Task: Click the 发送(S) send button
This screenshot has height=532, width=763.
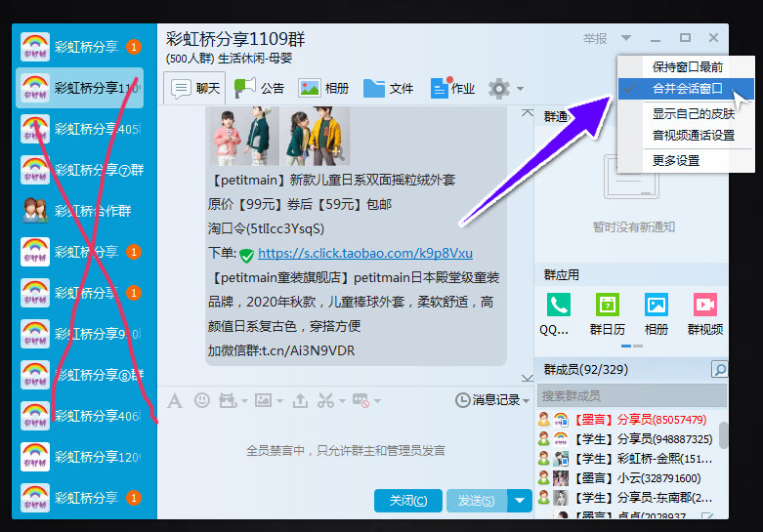Action: click(x=477, y=501)
